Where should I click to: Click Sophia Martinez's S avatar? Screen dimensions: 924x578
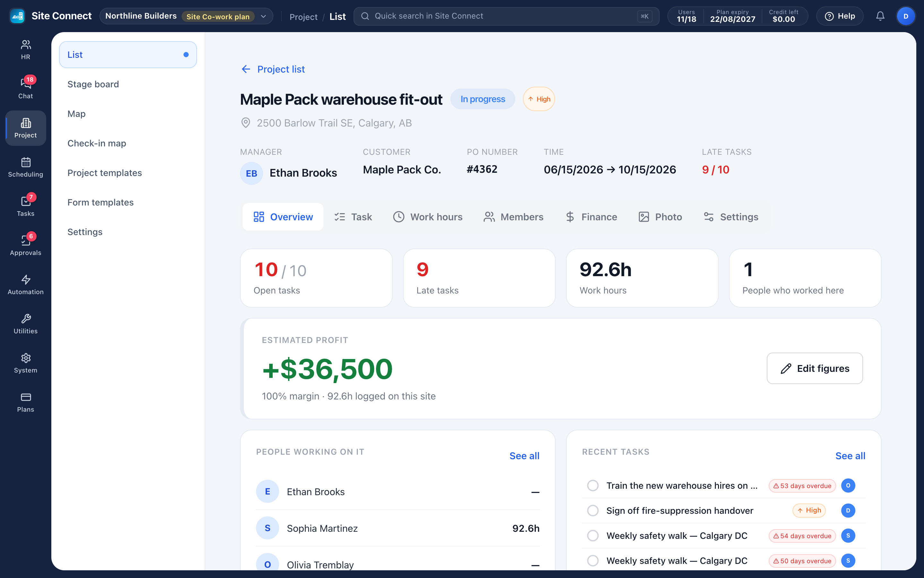pos(267,528)
